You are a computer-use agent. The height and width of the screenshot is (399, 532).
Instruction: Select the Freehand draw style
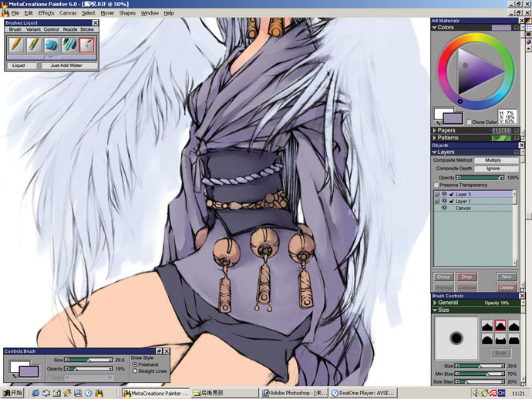tap(135, 364)
